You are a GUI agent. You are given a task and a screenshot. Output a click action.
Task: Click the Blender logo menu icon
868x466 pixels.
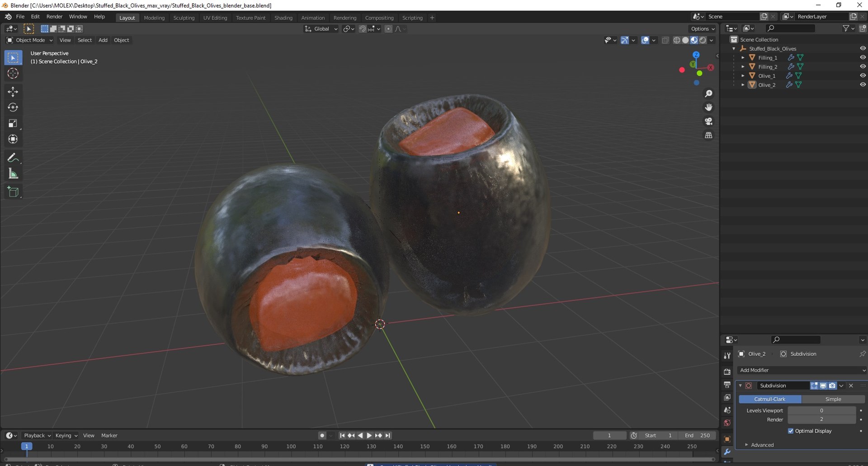[8, 17]
